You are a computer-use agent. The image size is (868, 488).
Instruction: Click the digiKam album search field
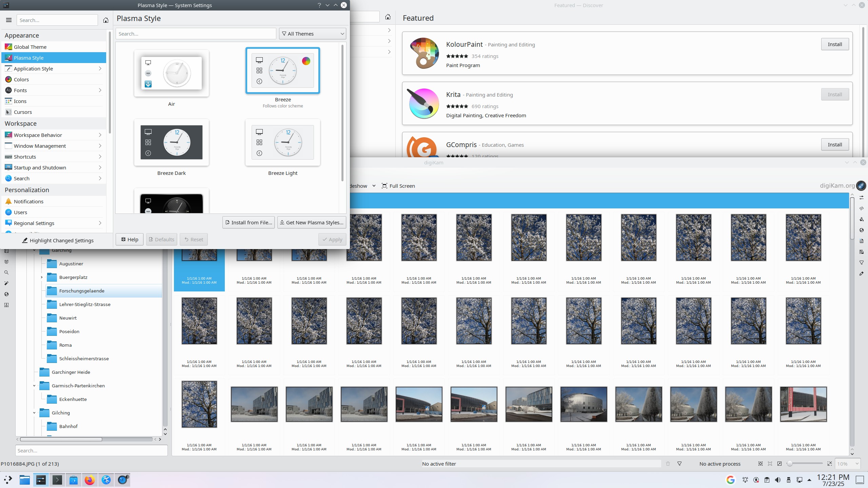92,450
